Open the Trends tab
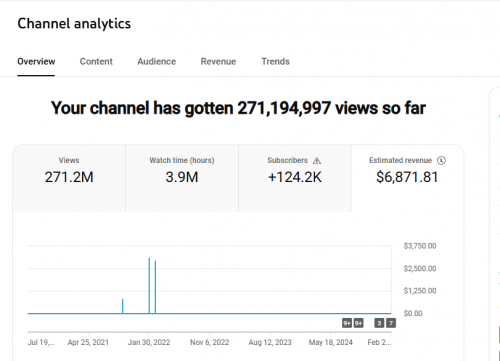Viewport: 500px width, 361px height. tap(275, 61)
